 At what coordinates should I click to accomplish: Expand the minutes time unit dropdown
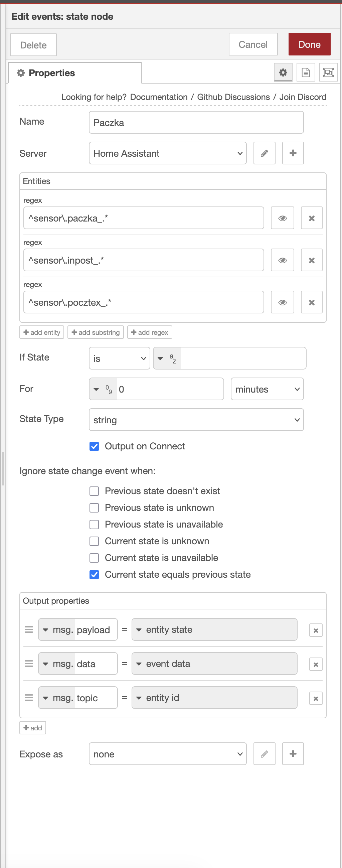(x=267, y=389)
